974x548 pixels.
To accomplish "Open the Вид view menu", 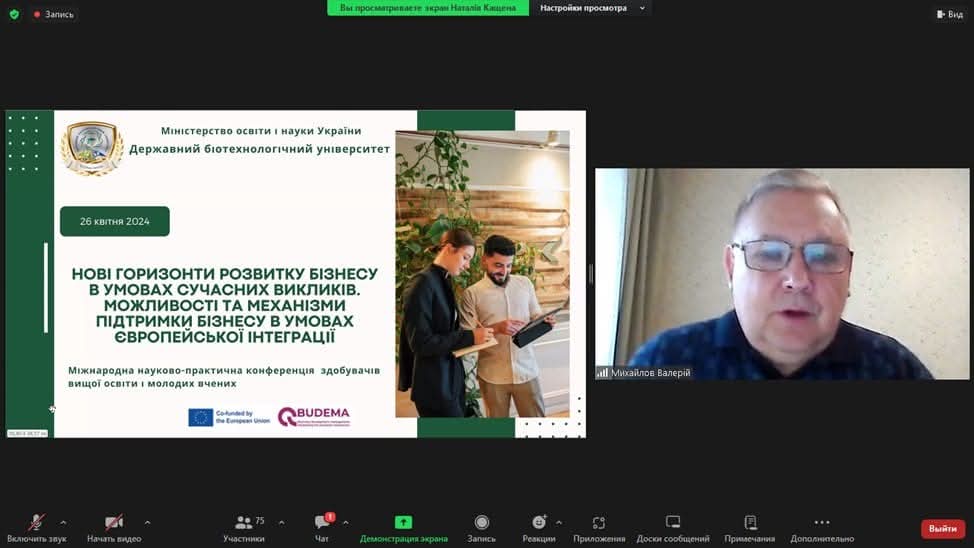I will pos(949,14).
